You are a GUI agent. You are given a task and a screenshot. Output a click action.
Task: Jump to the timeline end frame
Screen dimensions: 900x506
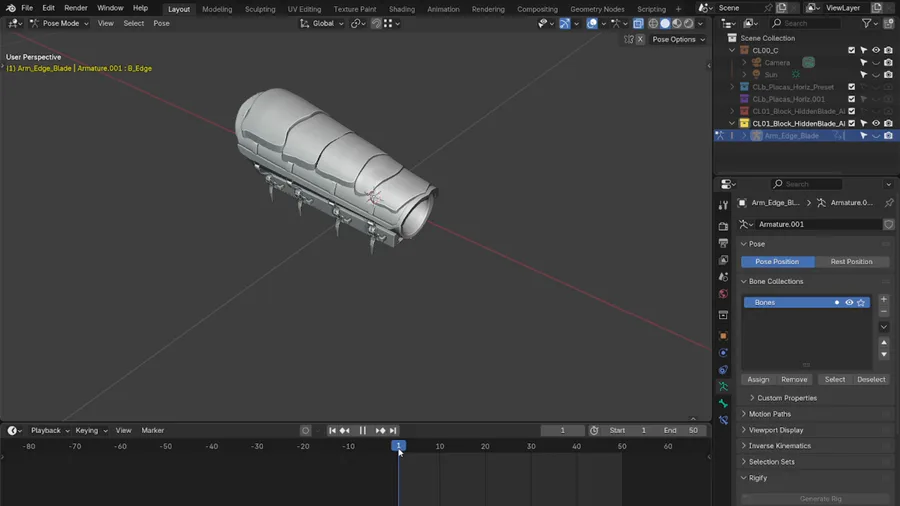click(x=393, y=430)
